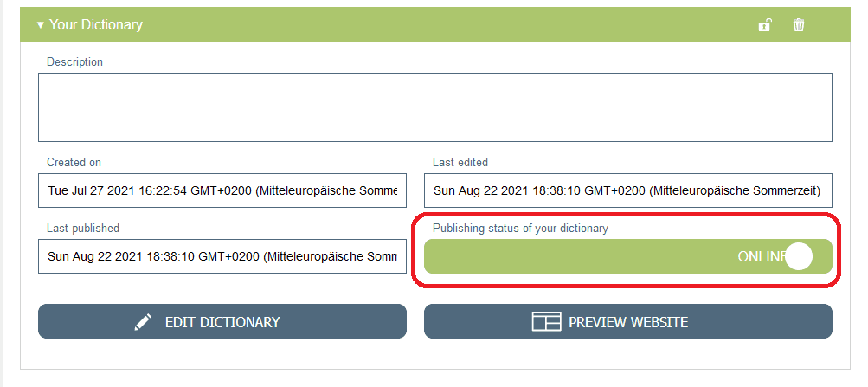Click the Publishing status of your dictionary label

(x=521, y=229)
